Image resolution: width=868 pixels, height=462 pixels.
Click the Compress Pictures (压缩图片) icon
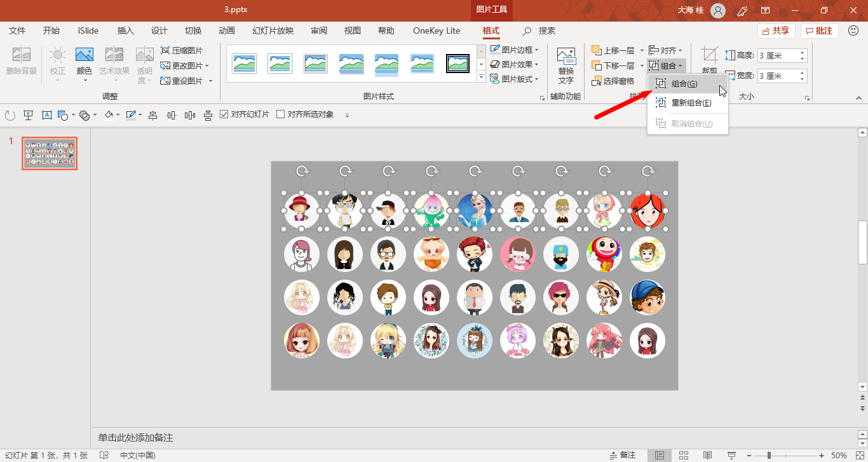[x=165, y=50]
